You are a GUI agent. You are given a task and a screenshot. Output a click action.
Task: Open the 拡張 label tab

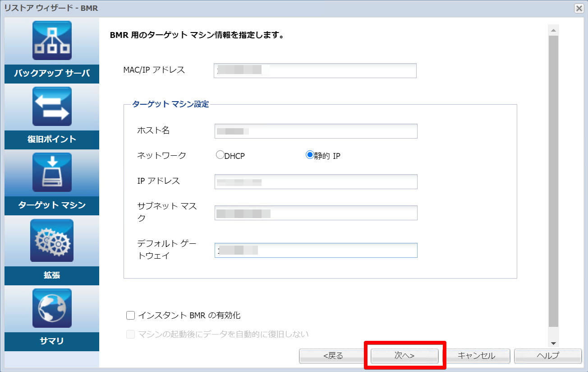point(52,275)
